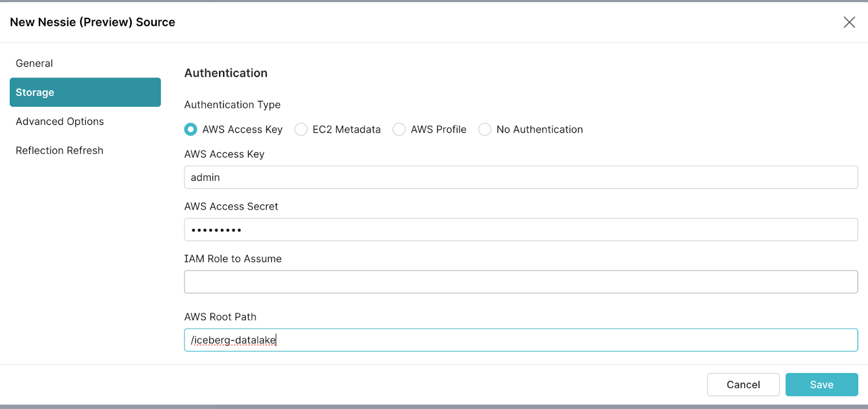Click the "Authentication" section heading
The height and width of the screenshot is (409, 868).
pos(226,73)
